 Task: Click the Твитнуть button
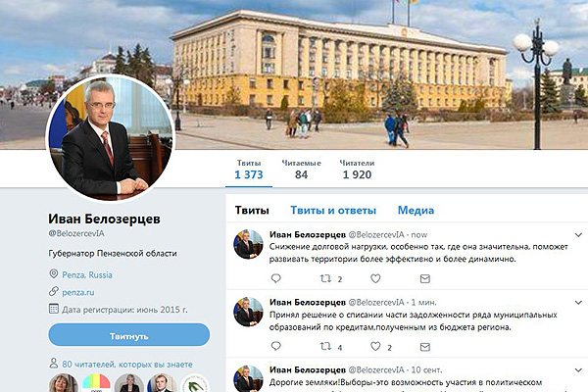pyautogui.click(x=129, y=334)
